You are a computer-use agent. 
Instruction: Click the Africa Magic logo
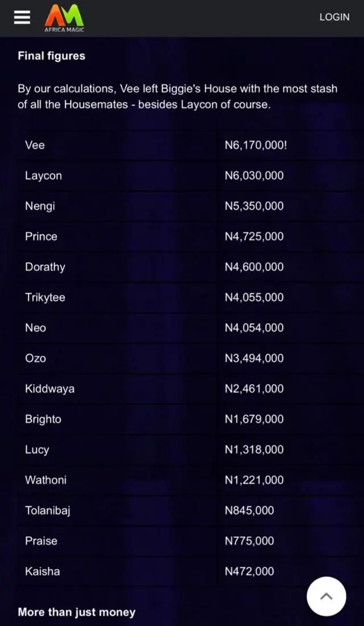[x=64, y=17]
